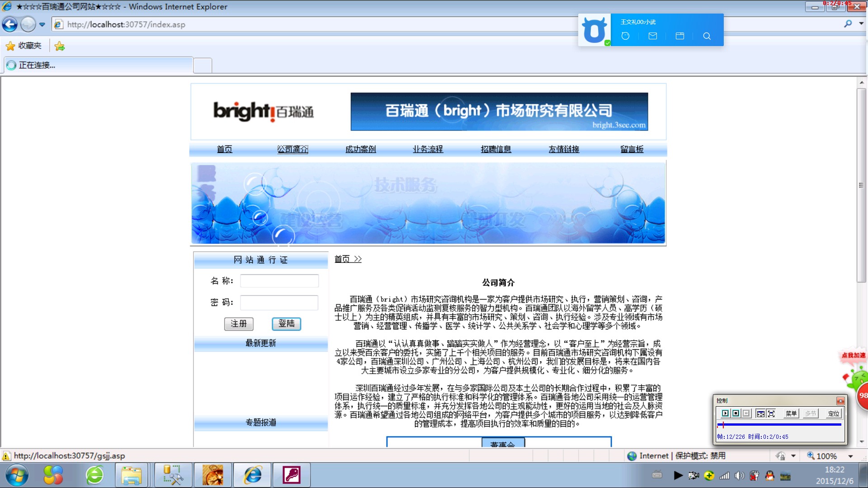The width and height of the screenshot is (868, 488).
Task: Click the red position marker on progress bar
Action: (723, 425)
